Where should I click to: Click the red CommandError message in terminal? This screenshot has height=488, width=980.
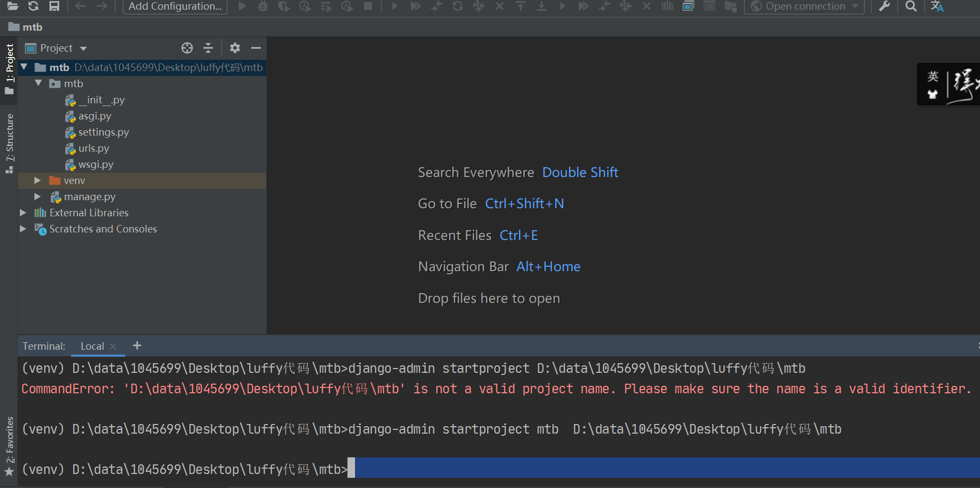click(496, 388)
